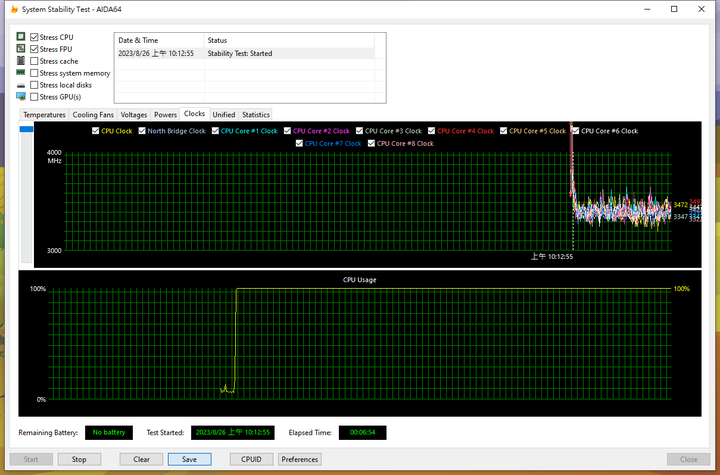
Task: Click the 3472 clock value label
Action: point(681,204)
